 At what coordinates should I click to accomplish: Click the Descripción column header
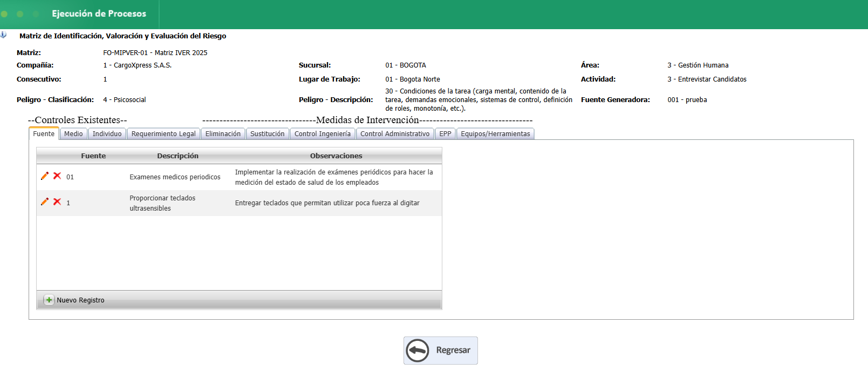point(177,156)
